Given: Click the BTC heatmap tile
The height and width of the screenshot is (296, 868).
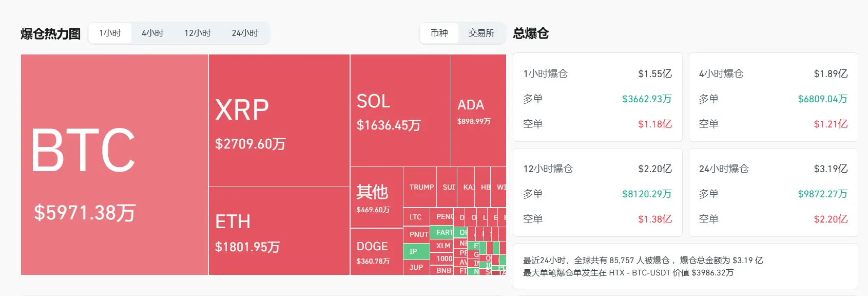Looking at the screenshot, I should coord(114,164).
